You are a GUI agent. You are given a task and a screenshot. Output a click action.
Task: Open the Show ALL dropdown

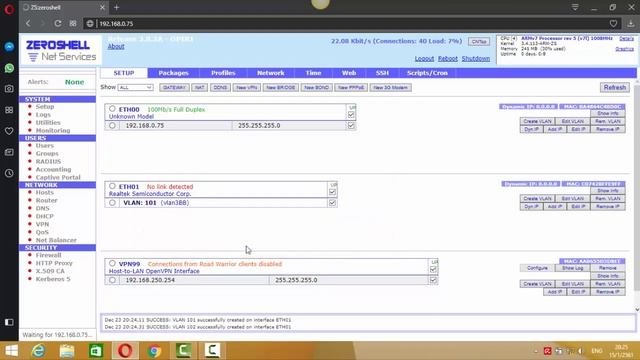tap(135, 87)
